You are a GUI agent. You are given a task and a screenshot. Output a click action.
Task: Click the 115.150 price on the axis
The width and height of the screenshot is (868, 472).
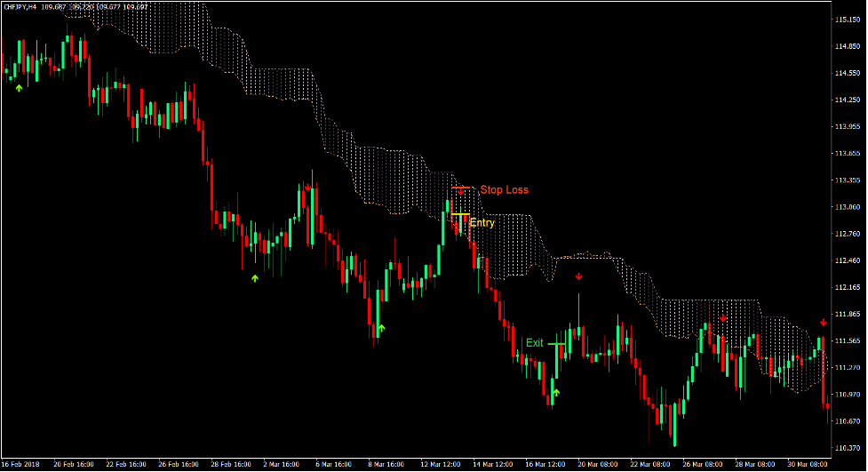[x=850, y=20]
